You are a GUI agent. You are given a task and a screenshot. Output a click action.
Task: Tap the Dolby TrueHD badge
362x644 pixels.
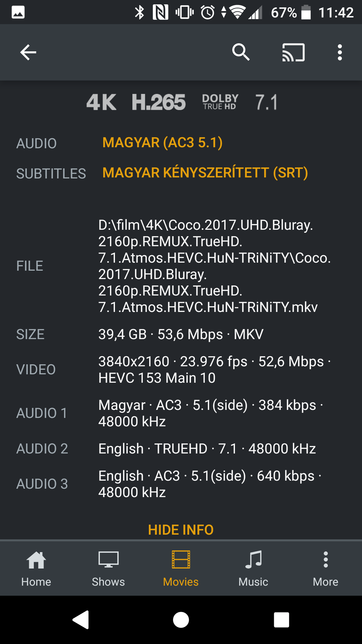220,102
